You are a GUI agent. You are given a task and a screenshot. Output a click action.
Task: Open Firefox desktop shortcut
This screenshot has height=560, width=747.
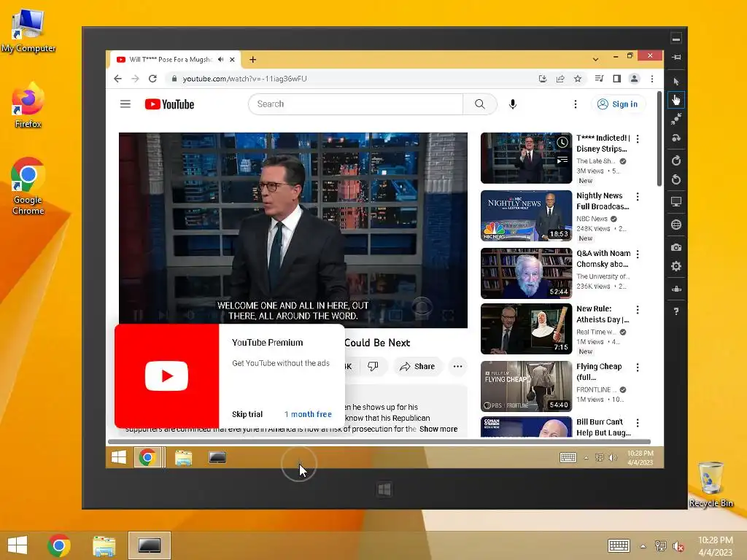28,106
